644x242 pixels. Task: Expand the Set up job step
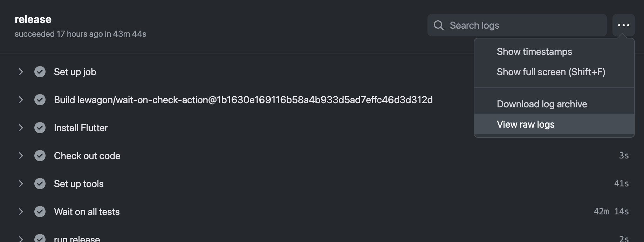[x=21, y=72]
